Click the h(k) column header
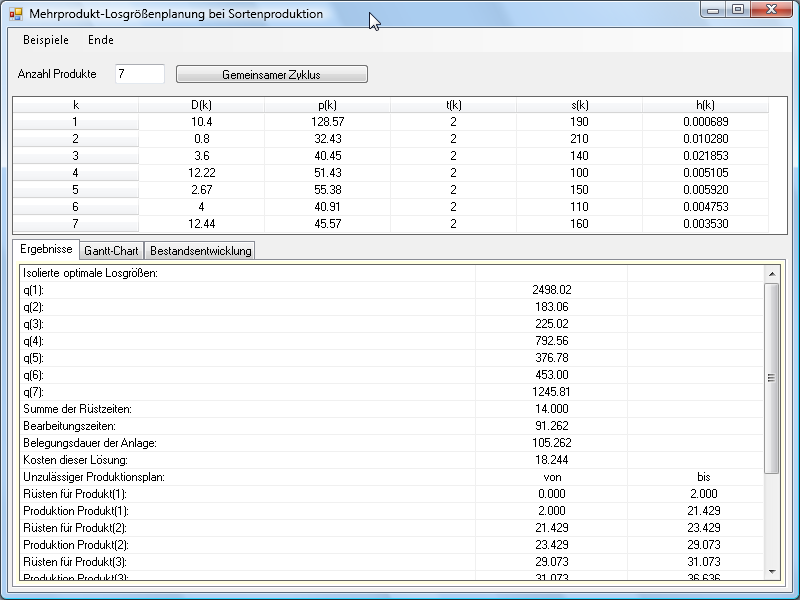This screenshot has height=600, width=800. [705, 105]
